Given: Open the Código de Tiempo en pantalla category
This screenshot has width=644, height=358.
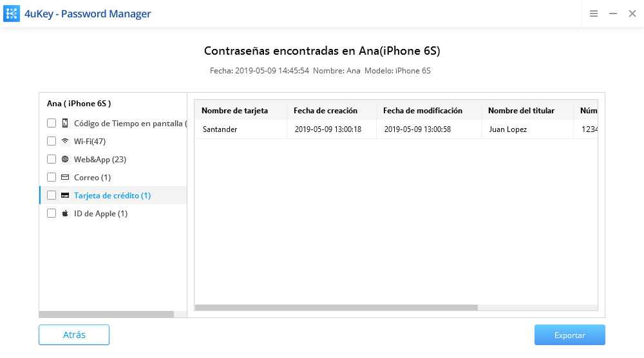Looking at the screenshot, I should 130,123.
